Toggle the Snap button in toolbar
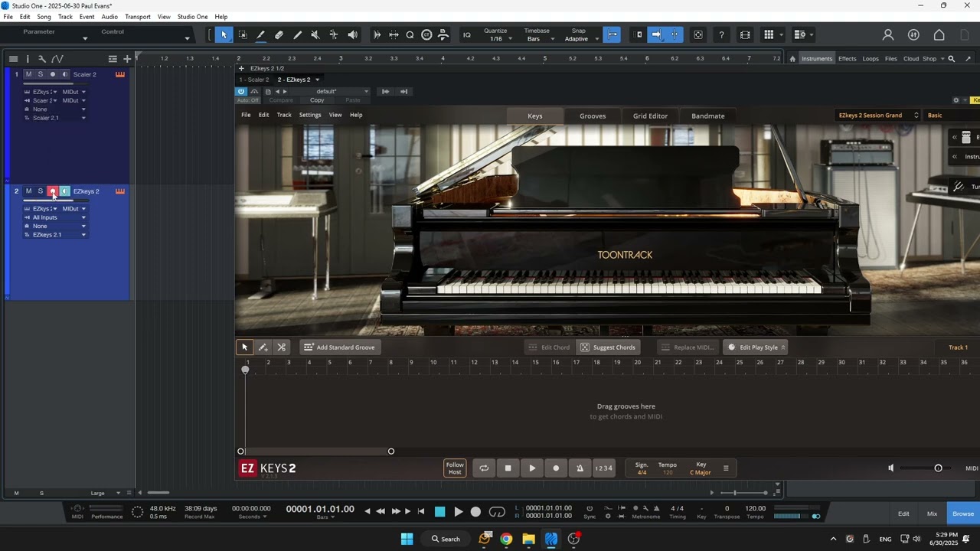This screenshot has width=980, height=551. coord(612,34)
